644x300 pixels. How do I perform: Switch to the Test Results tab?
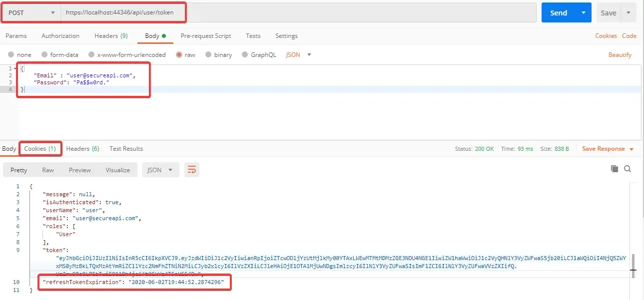tap(125, 148)
